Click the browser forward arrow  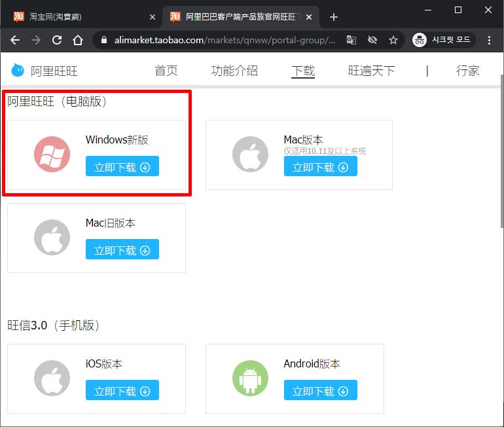click(x=36, y=40)
